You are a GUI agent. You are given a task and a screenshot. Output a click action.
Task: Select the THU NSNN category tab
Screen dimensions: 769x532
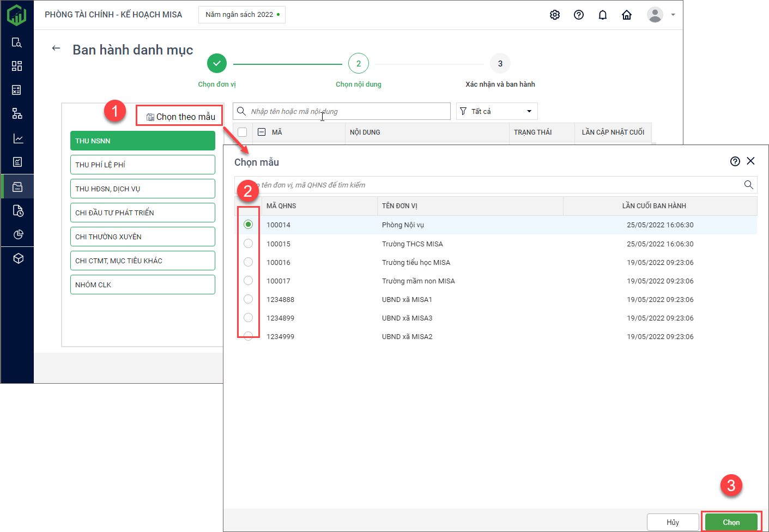point(143,141)
